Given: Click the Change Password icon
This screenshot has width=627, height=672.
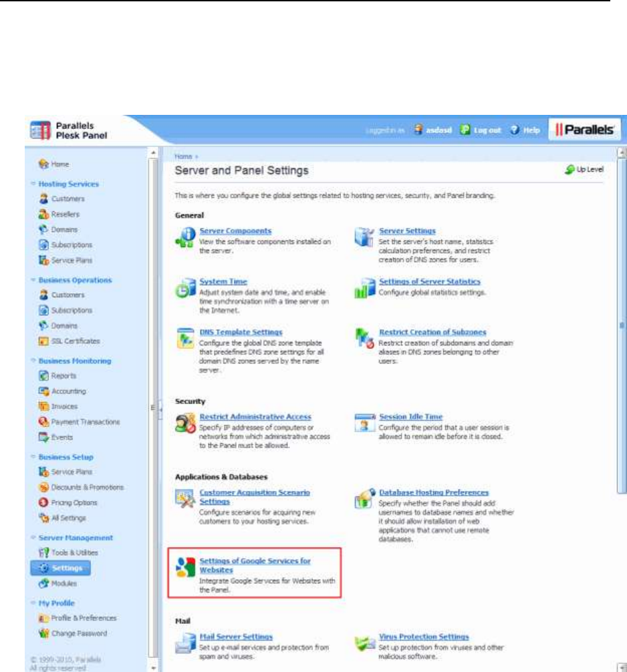Looking at the screenshot, I should [x=43, y=633].
